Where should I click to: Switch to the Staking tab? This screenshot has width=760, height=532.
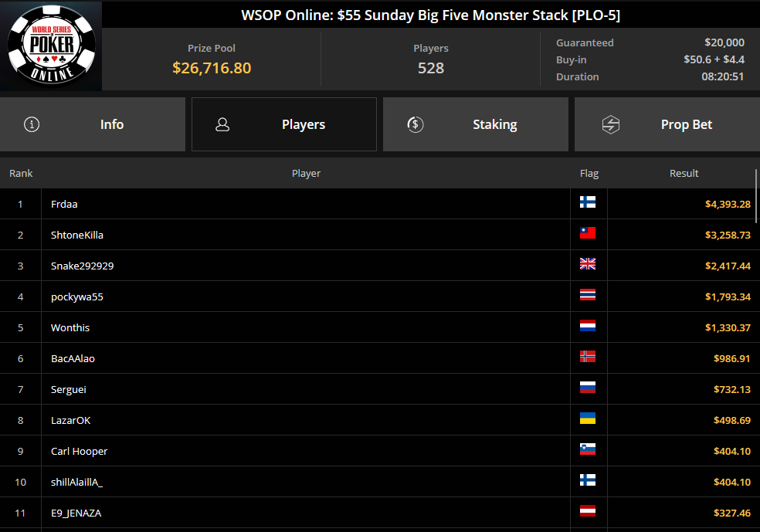(x=476, y=124)
